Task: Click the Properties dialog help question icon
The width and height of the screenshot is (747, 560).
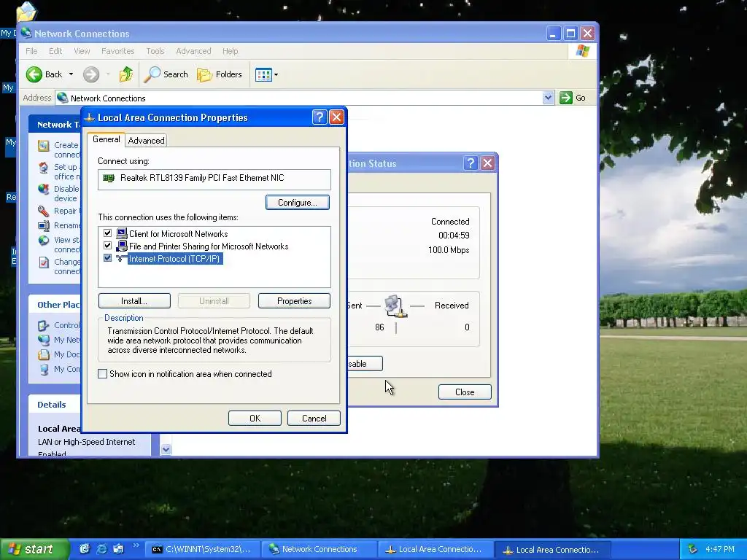Action: click(320, 117)
